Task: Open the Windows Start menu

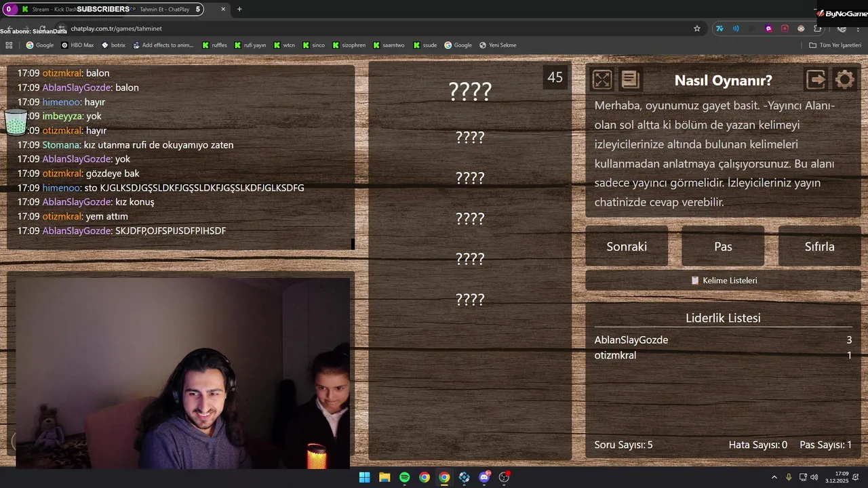Action: [364, 477]
